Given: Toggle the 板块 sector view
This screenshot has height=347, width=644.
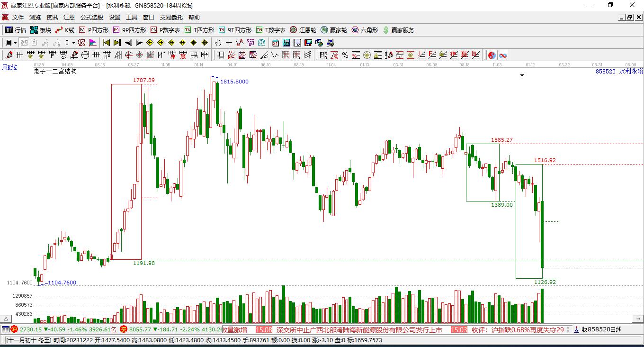Looking at the screenshot, I should click(41, 30).
